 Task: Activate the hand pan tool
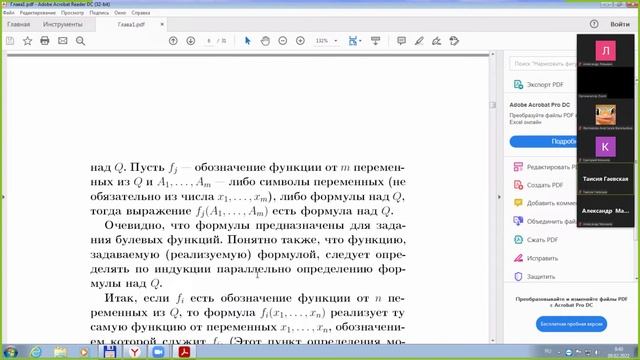tap(265, 41)
